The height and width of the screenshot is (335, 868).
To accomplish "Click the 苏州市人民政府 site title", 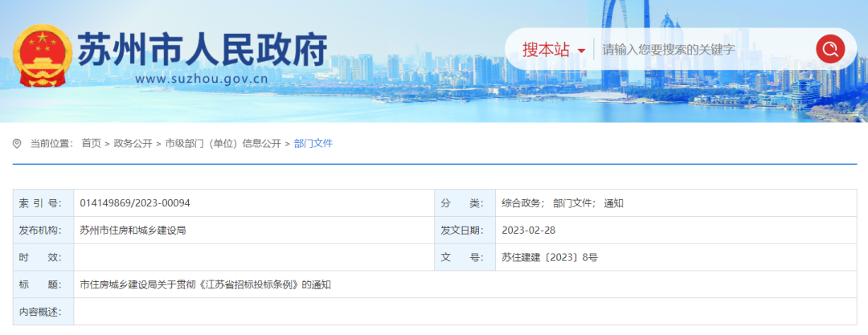I will point(202,50).
